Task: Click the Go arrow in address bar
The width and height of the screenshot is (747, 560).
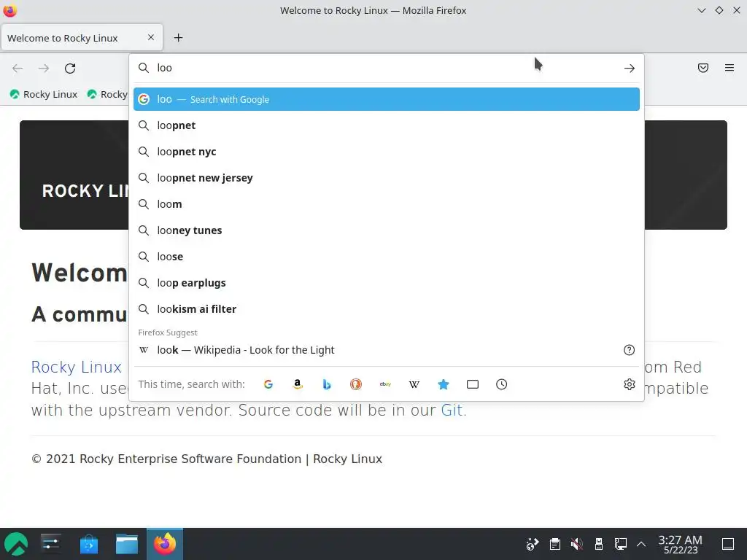Action: click(630, 68)
